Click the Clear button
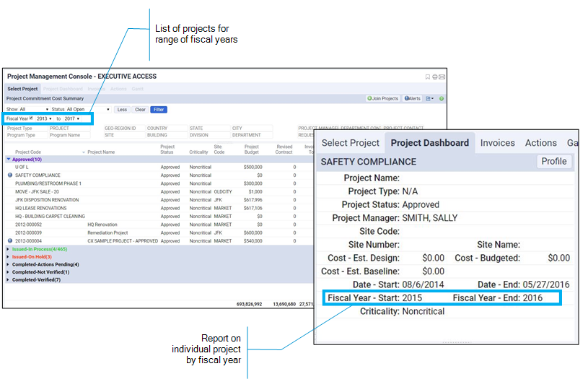Screen dimensions: 588x387 (x=140, y=110)
